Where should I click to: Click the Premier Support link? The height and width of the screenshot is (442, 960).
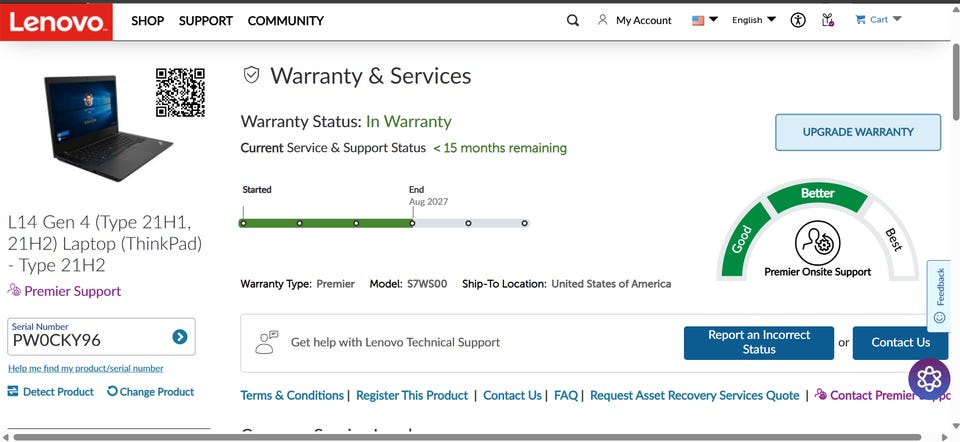click(64, 291)
